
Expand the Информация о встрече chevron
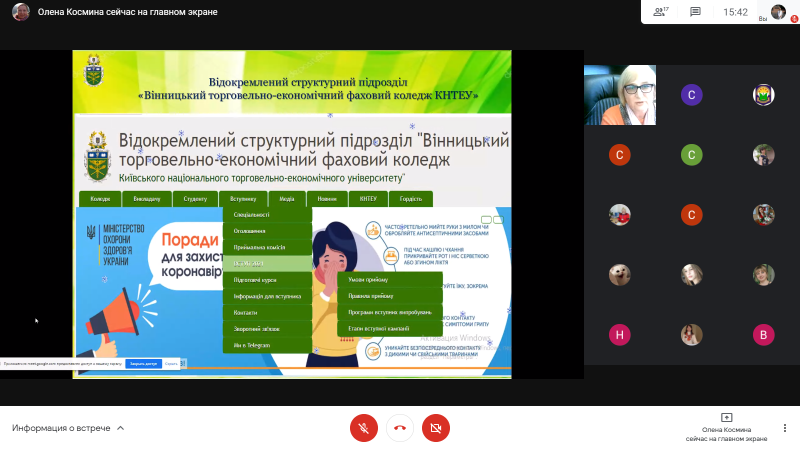point(120,428)
